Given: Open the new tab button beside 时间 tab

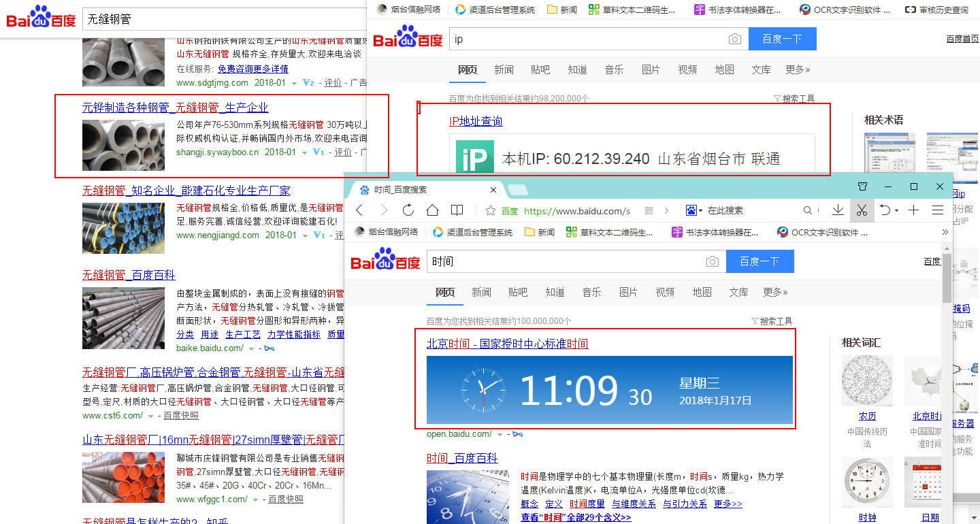Looking at the screenshot, I should coord(517,189).
